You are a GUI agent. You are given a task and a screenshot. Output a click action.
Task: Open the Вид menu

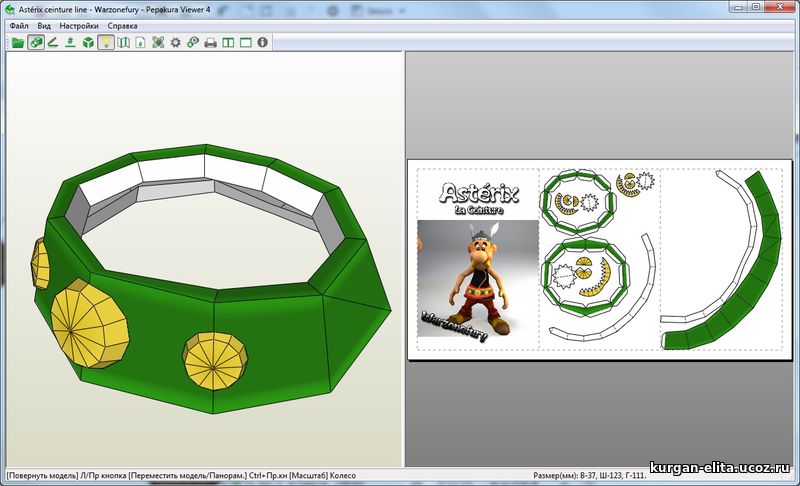pos(44,25)
